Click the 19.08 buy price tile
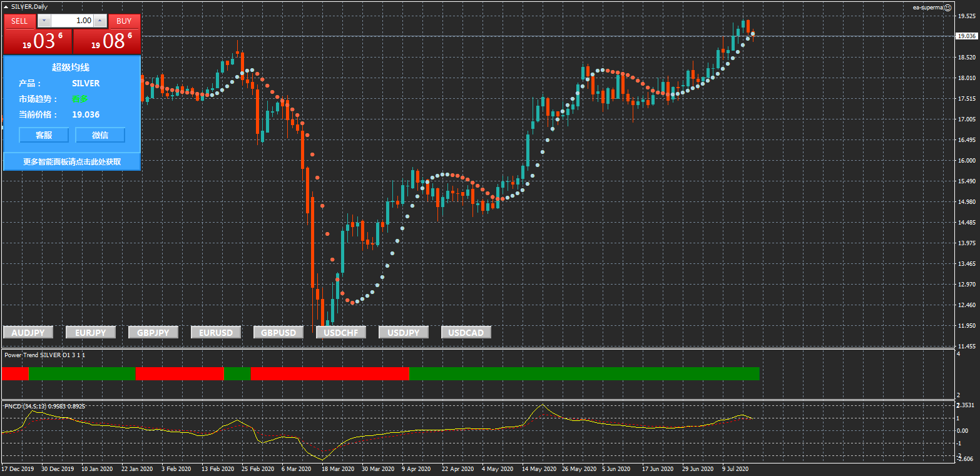This screenshot has width=980, height=476. (x=107, y=41)
